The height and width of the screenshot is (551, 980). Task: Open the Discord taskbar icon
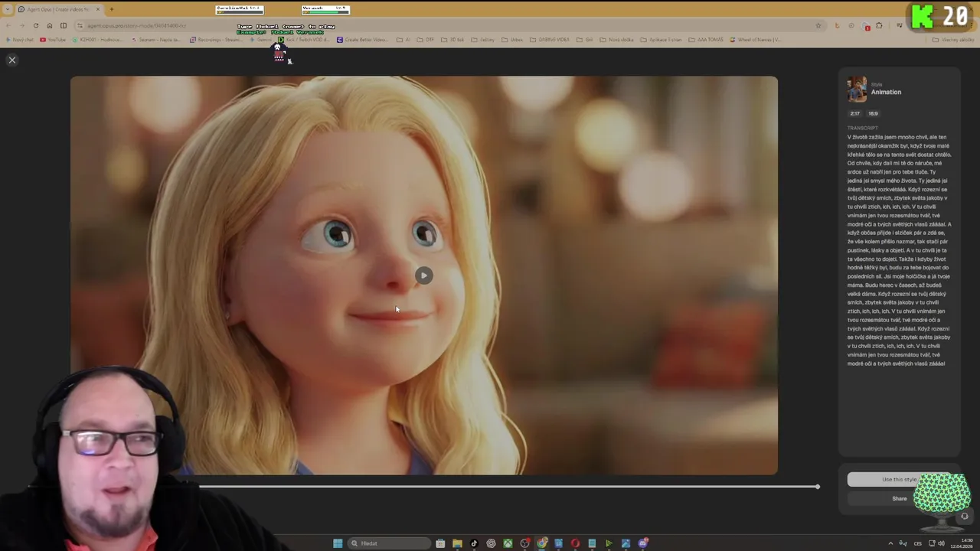click(x=642, y=543)
